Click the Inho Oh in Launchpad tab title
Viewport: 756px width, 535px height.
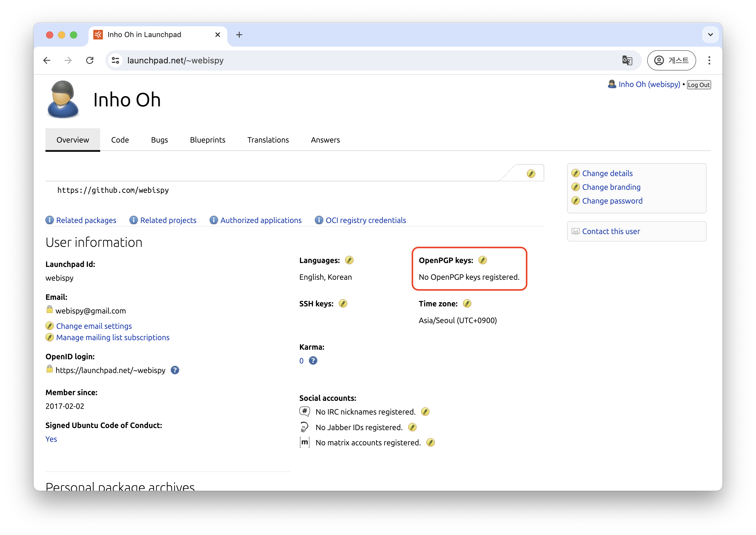pos(144,35)
